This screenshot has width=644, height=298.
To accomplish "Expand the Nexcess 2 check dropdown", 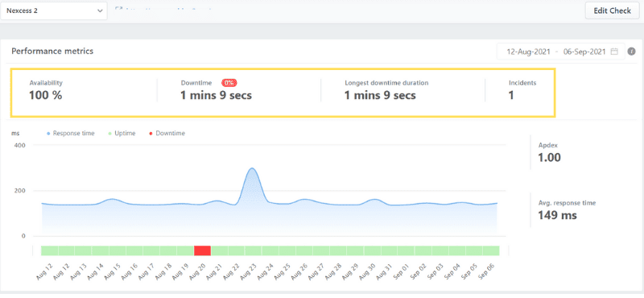I will (54, 10).
